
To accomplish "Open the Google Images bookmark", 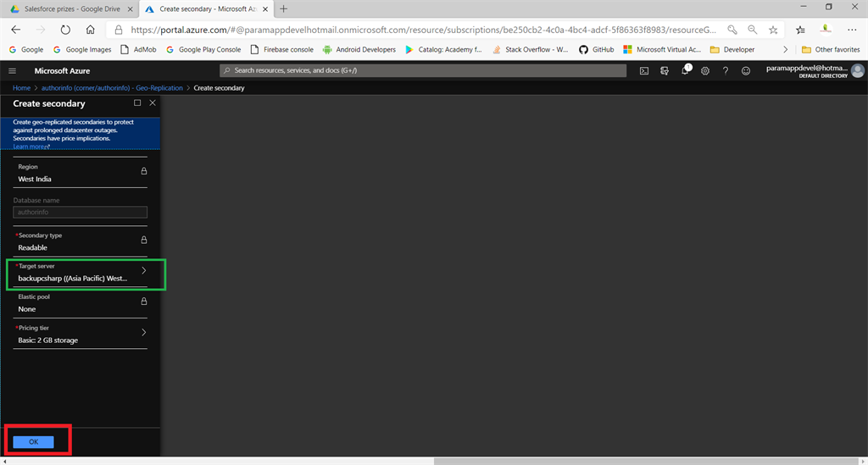I will 82,50.
